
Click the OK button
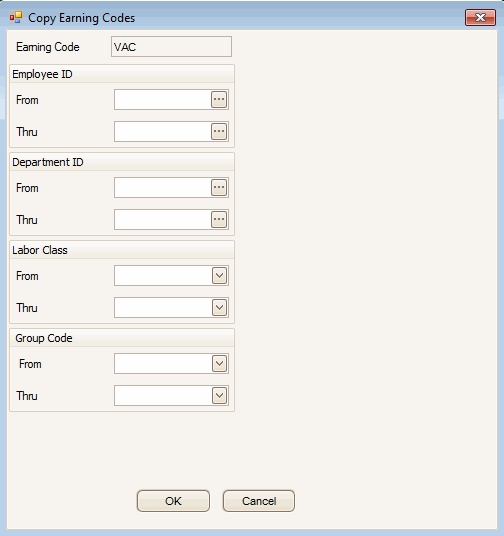173,501
